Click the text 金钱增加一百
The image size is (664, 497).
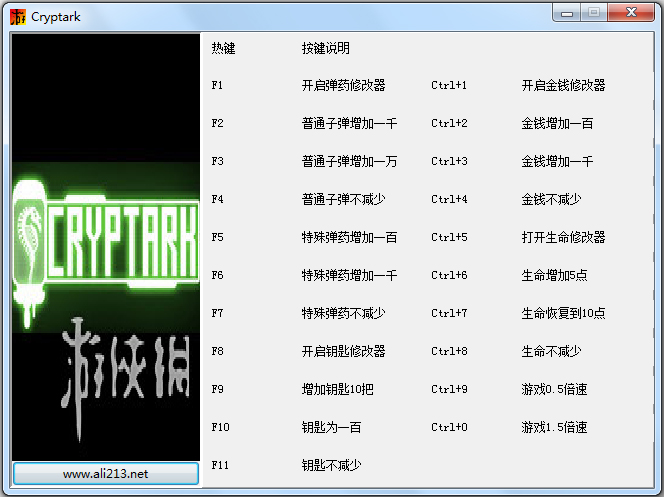point(557,124)
